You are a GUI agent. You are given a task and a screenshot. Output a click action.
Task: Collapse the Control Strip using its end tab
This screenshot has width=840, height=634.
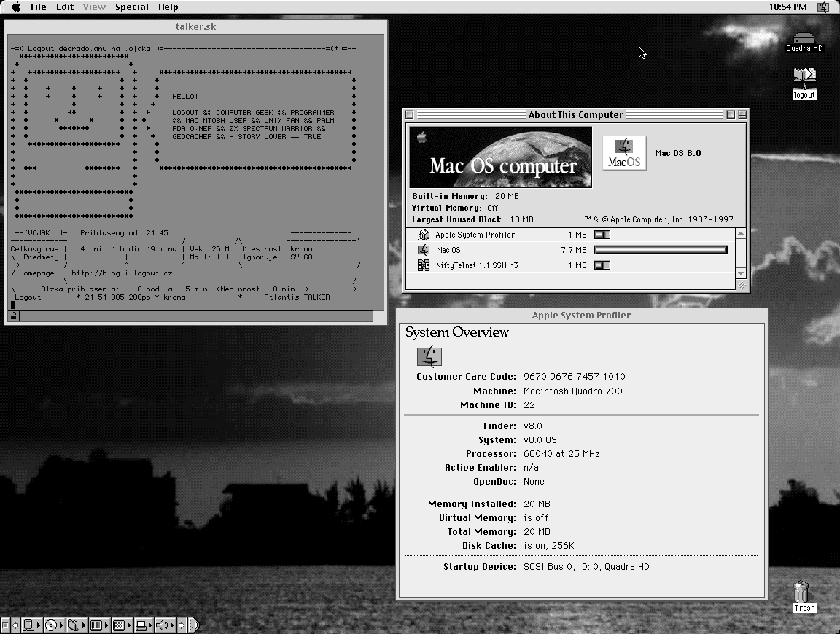194,625
